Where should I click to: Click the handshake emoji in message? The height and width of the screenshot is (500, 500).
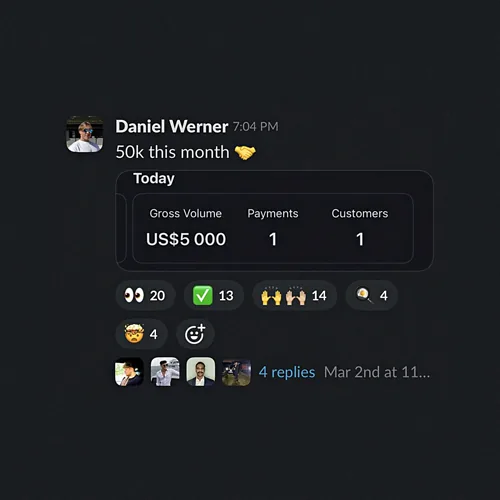[x=245, y=153]
